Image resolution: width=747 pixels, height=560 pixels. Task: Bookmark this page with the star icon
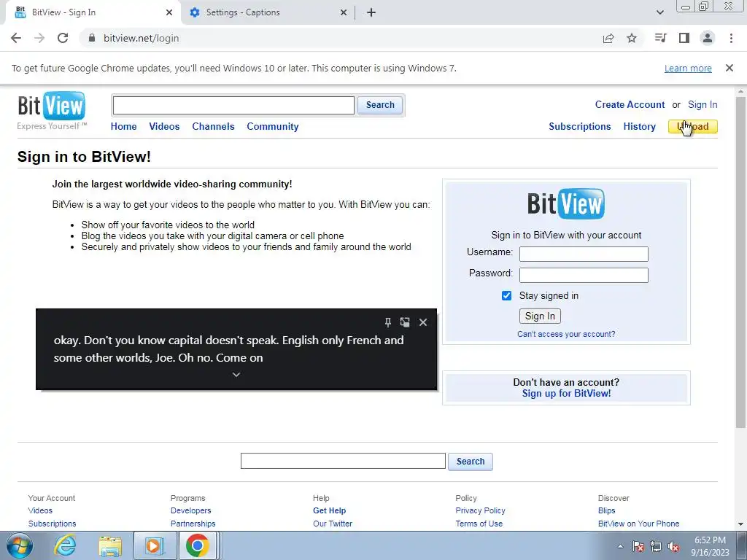tap(632, 38)
